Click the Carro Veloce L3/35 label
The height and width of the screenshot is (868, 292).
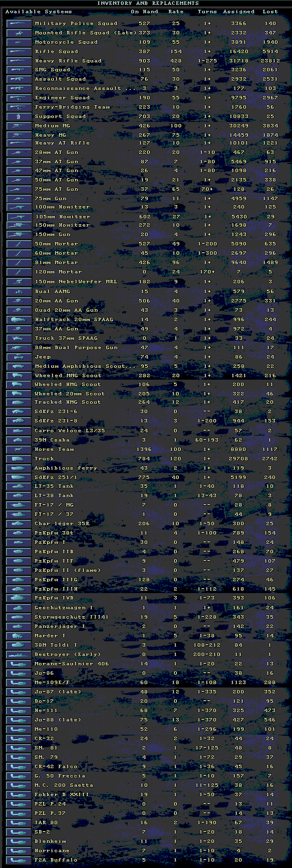tap(70, 431)
